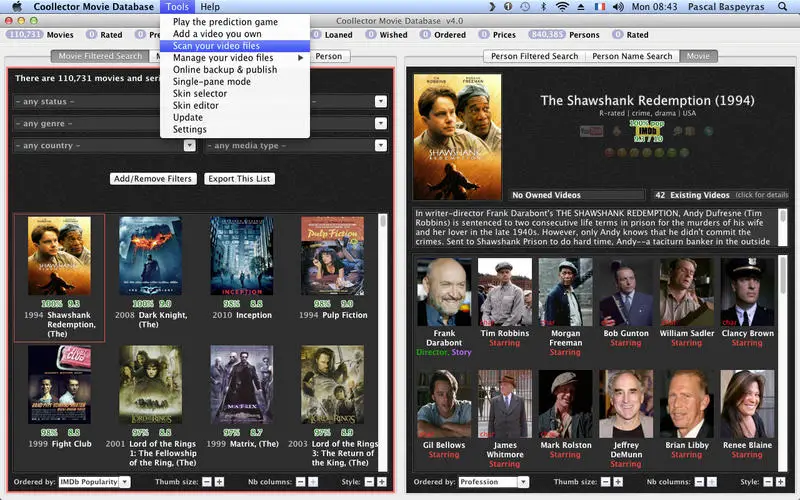Select the Pulp Fiction poster thumbnail
Image resolution: width=800 pixels, height=500 pixels.
pyautogui.click(x=333, y=256)
